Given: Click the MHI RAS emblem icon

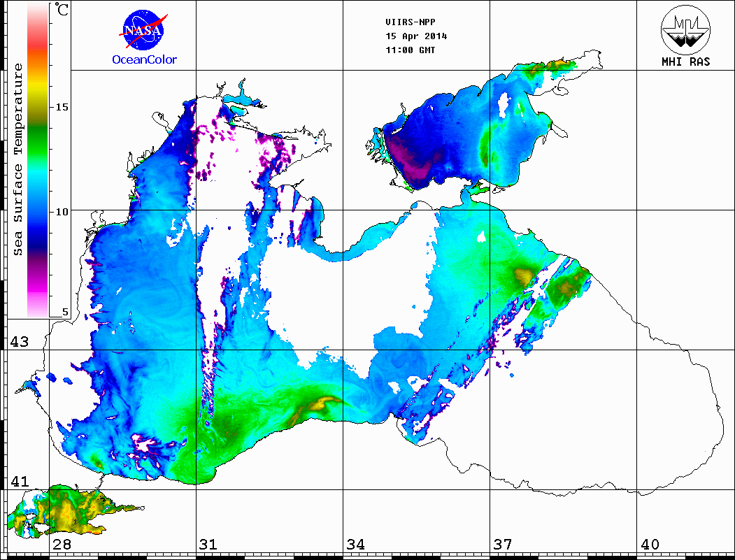Looking at the screenshot, I should [685, 29].
